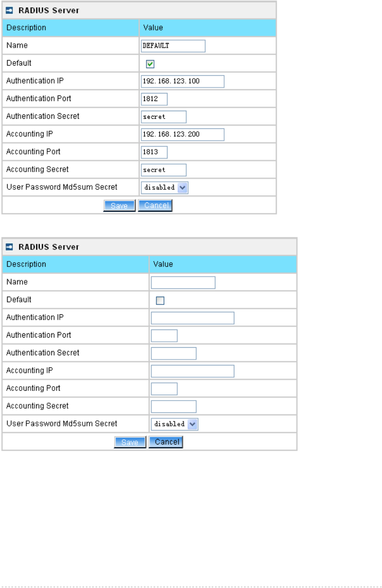Image resolution: width=382 pixels, height=588 pixels.
Task: Click the empty Accounting Secret field
Action: pos(173,406)
